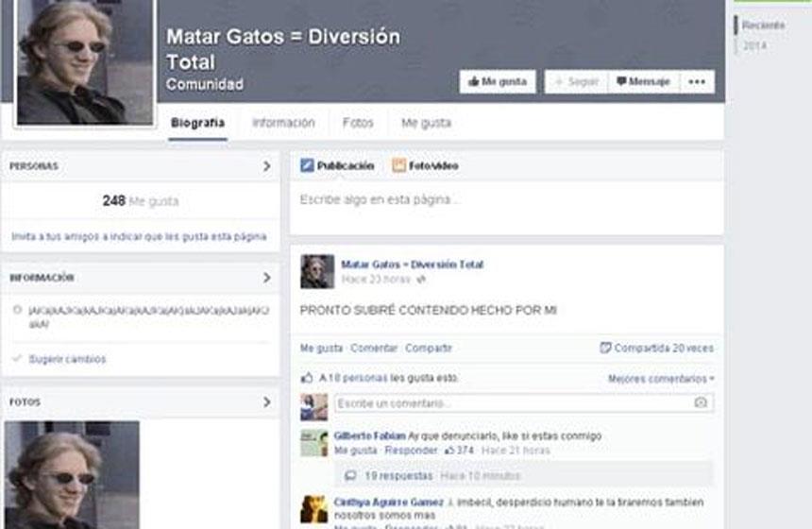
Task: Click the Mensaje button
Action: (643, 82)
